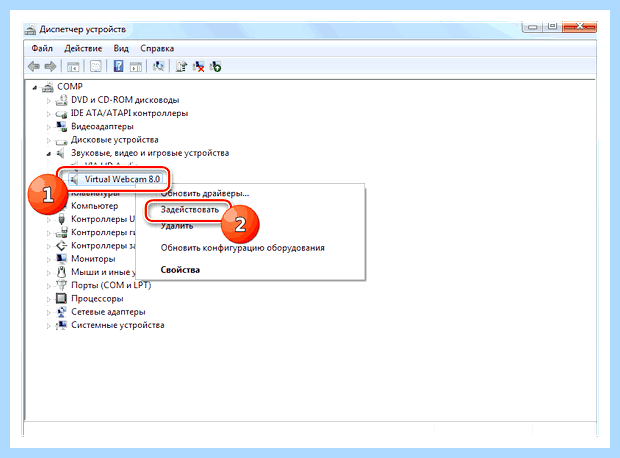Click the Системные устройства icon
620x458 pixels.
pyautogui.click(x=61, y=325)
